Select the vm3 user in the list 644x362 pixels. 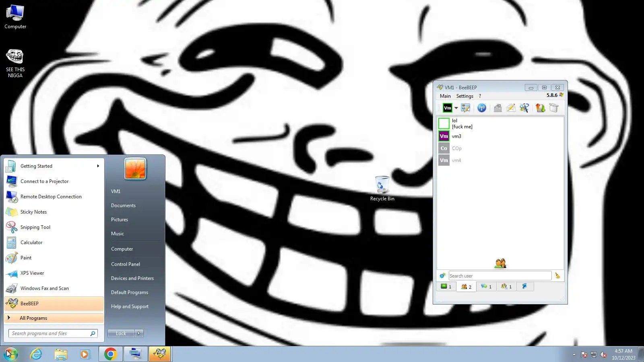coord(500,136)
